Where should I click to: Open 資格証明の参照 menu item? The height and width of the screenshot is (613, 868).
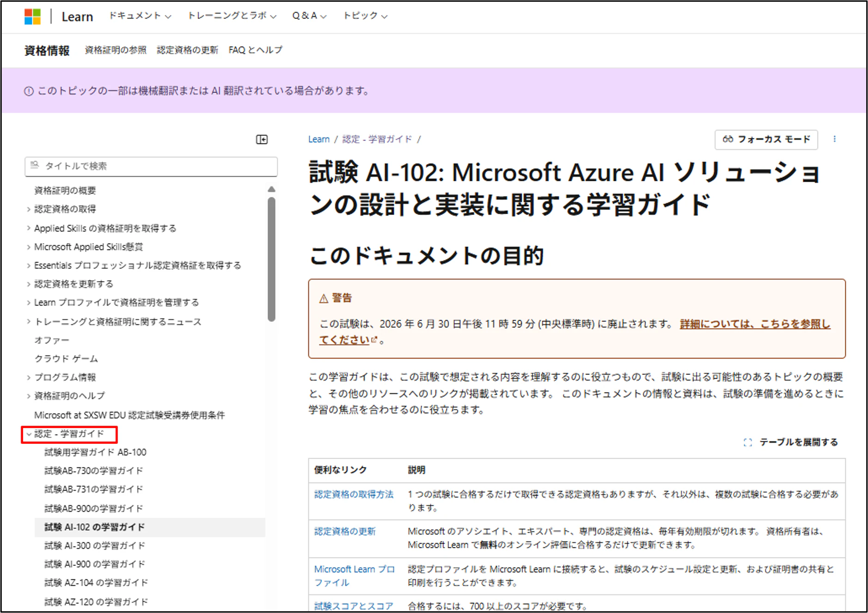tap(116, 50)
